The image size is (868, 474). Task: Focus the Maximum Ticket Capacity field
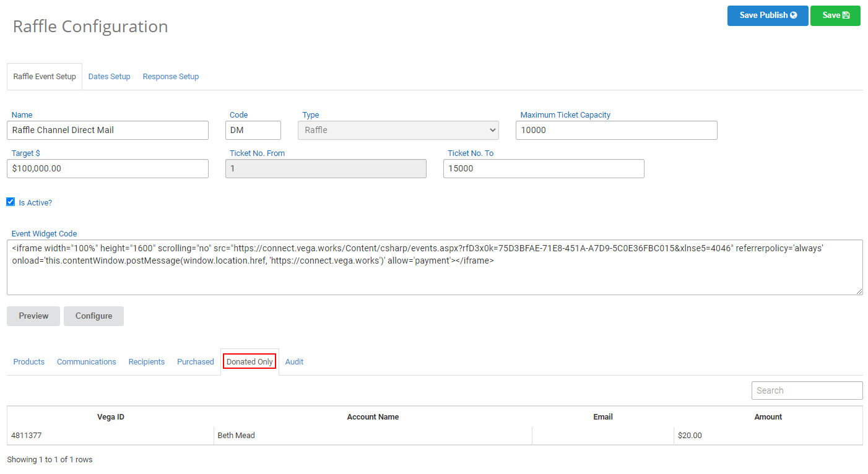tap(617, 130)
